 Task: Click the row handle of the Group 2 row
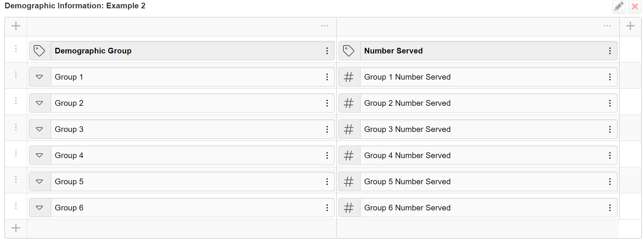click(16, 101)
